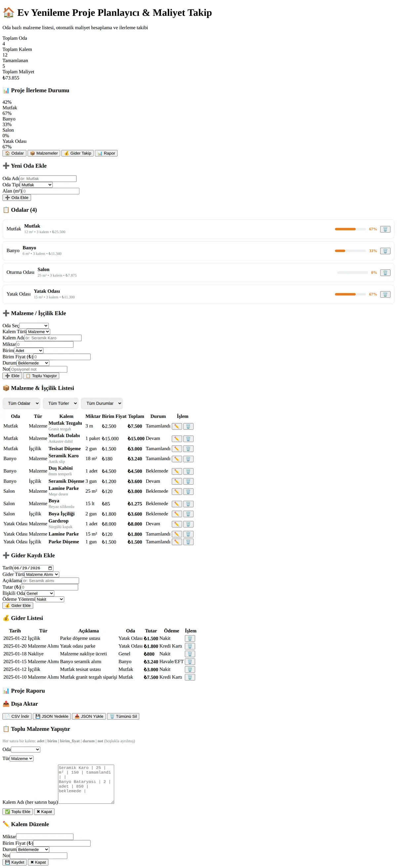Image resolution: width=397 pixels, height=868 pixels.
Task: Delete the Mutfak room card
Action: 385,229
